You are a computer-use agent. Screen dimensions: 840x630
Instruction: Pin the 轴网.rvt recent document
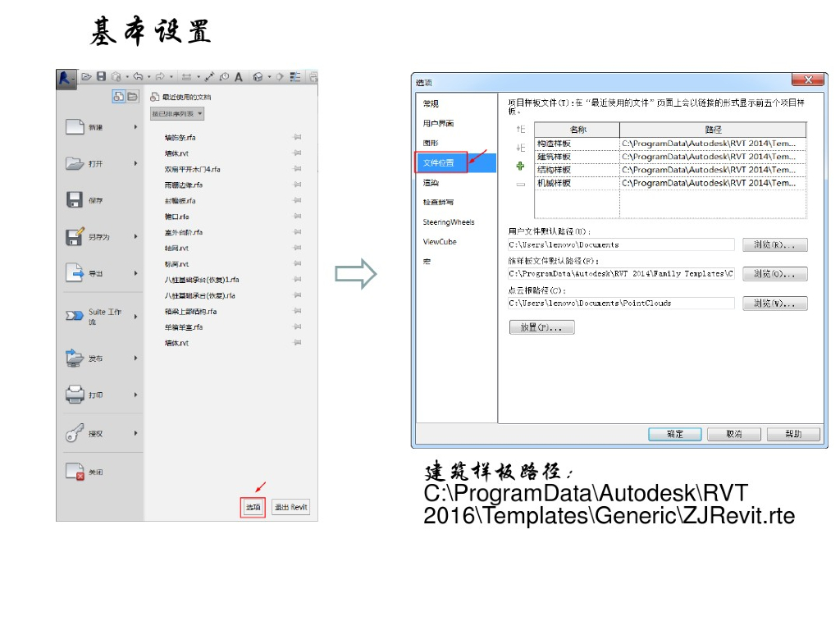pyautogui.click(x=297, y=248)
